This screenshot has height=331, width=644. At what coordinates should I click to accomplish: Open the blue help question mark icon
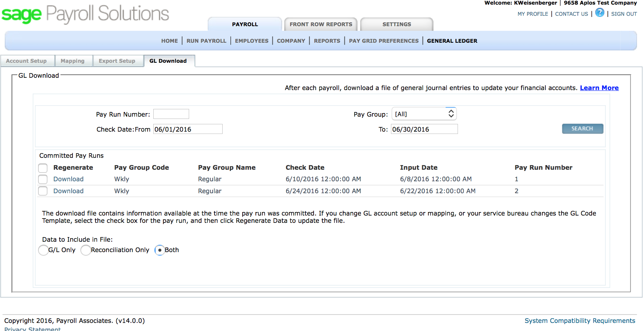coord(600,13)
